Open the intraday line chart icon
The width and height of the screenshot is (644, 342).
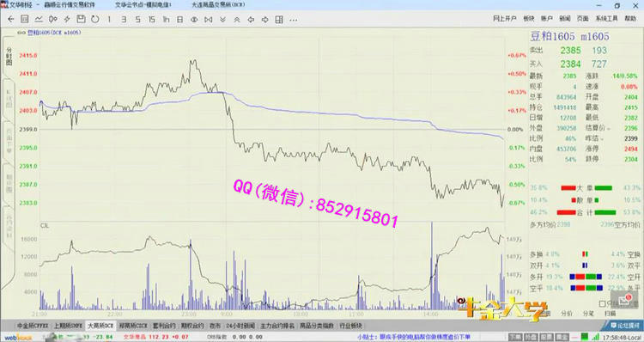[39, 19]
